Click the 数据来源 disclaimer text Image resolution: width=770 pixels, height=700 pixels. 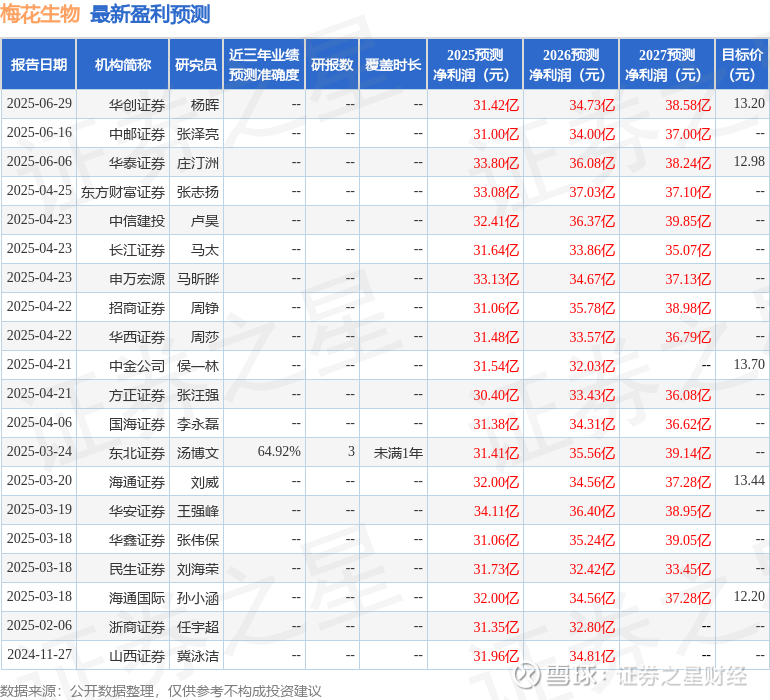161,691
